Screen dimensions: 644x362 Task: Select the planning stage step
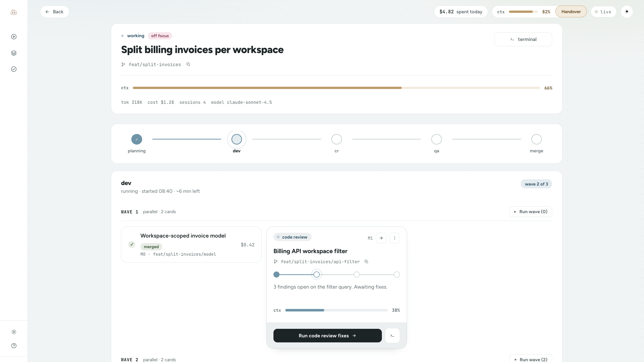(137, 139)
